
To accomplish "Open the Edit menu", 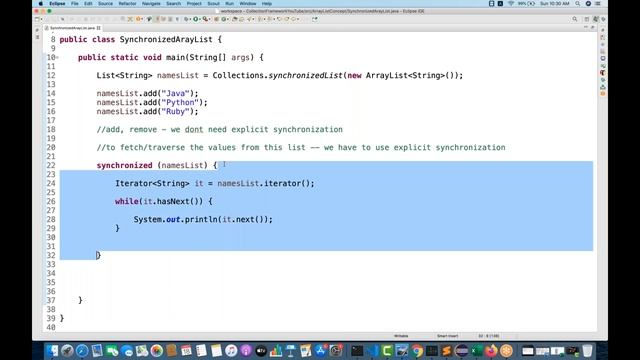I will point(88,4).
